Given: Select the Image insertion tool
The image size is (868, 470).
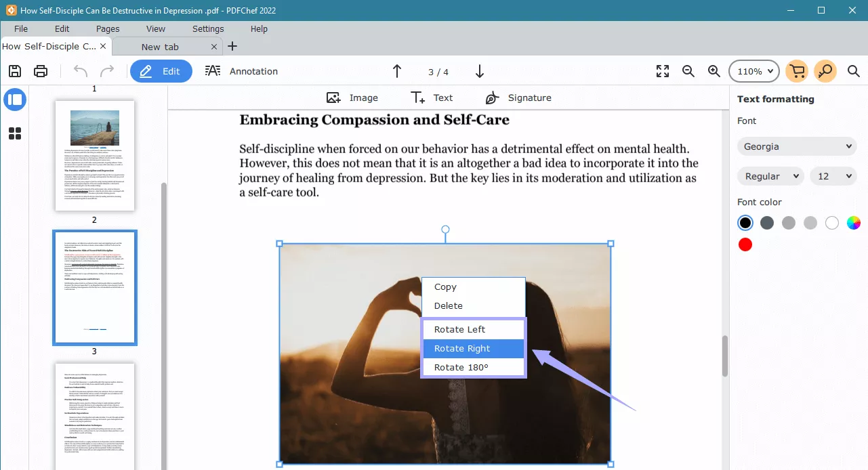Looking at the screenshot, I should pos(352,97).
